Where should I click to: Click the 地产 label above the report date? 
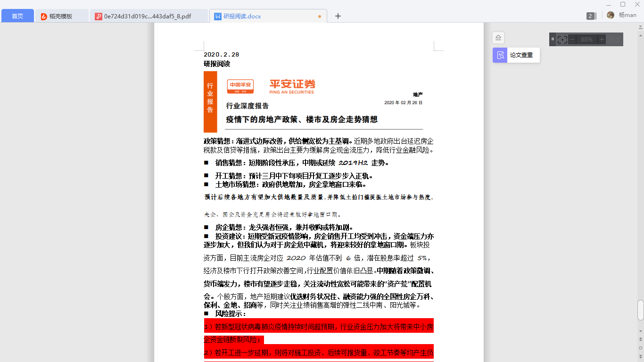pos(418,95)
